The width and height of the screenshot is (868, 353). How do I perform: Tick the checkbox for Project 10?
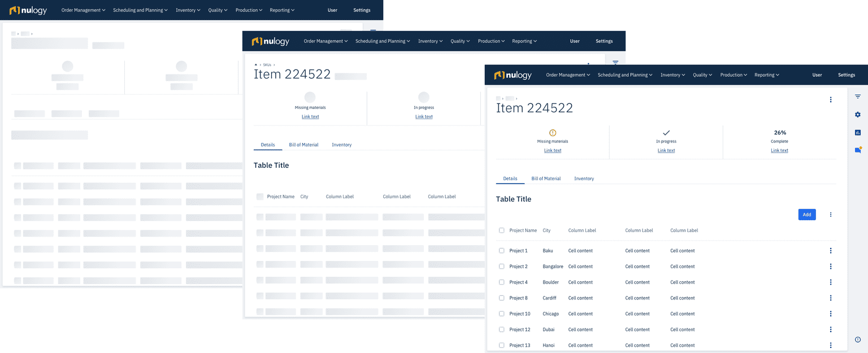(501, 314)
